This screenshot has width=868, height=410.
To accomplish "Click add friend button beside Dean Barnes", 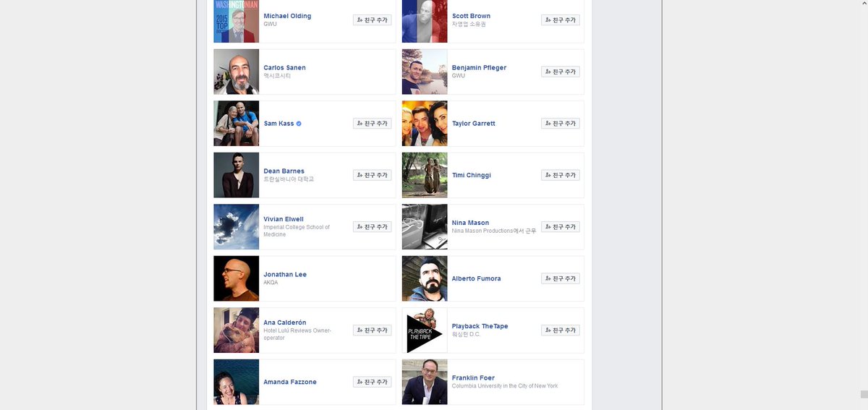I will [373, 175].
